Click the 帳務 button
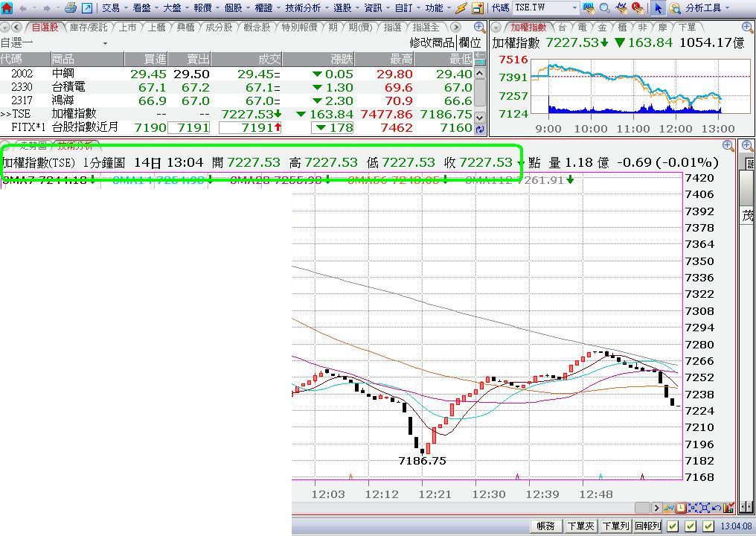This screenshot has width=756, height=536. (545, 526)
